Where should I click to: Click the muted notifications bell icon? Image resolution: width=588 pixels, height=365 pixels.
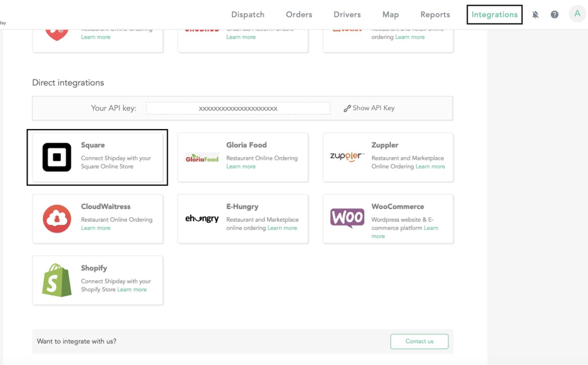pos(535,14)
